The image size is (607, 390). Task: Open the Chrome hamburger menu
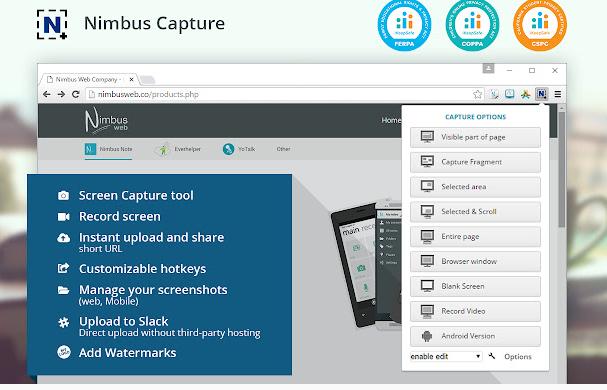[557, 94]
